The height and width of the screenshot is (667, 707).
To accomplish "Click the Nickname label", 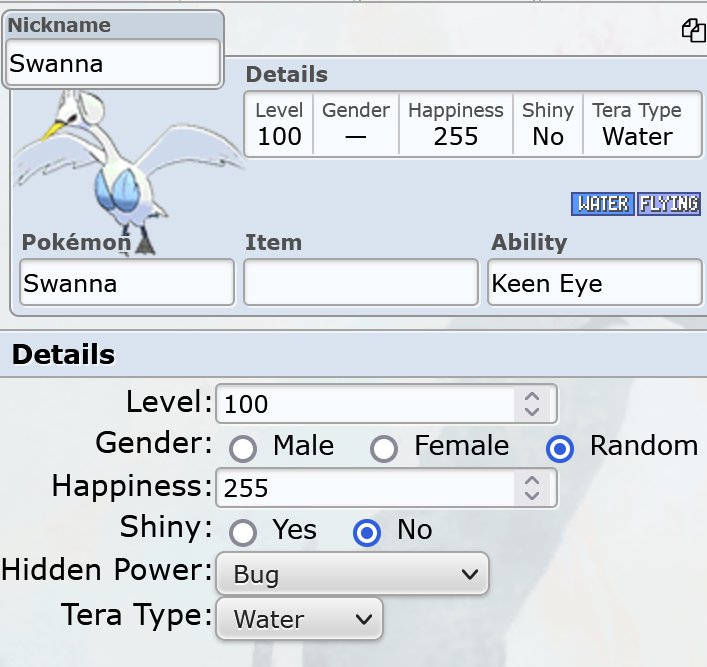I will (x=59, y=25).
